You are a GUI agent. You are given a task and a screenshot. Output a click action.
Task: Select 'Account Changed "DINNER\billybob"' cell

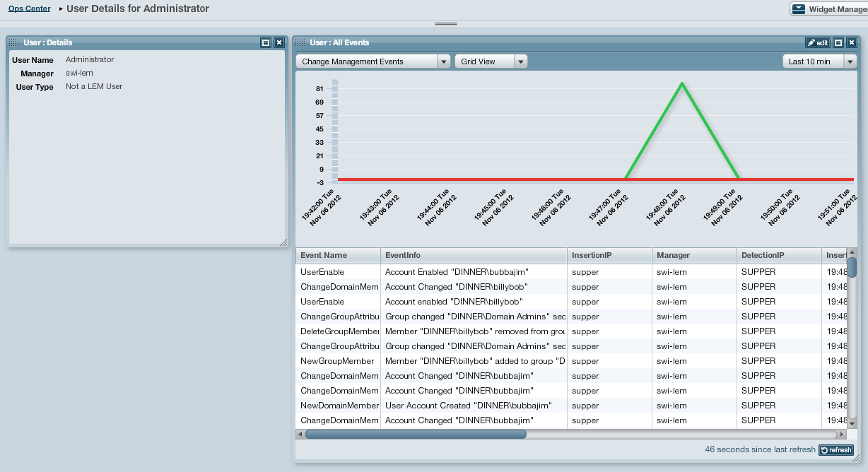pos(474,287)
